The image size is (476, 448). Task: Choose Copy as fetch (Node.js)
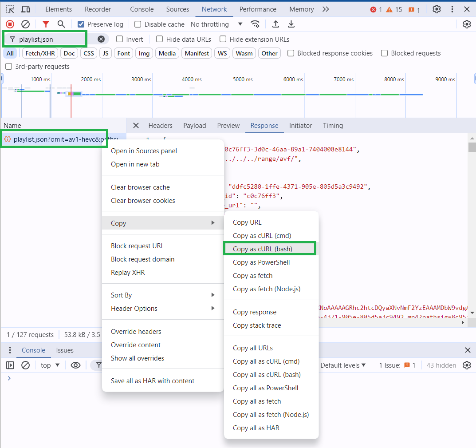point(271,289)
